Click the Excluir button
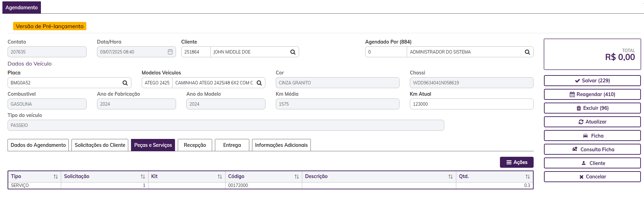 click(x=592, y=108)
